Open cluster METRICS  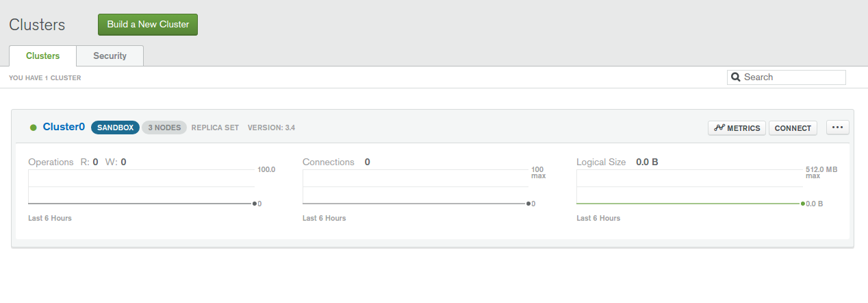(x=737, y=128)
